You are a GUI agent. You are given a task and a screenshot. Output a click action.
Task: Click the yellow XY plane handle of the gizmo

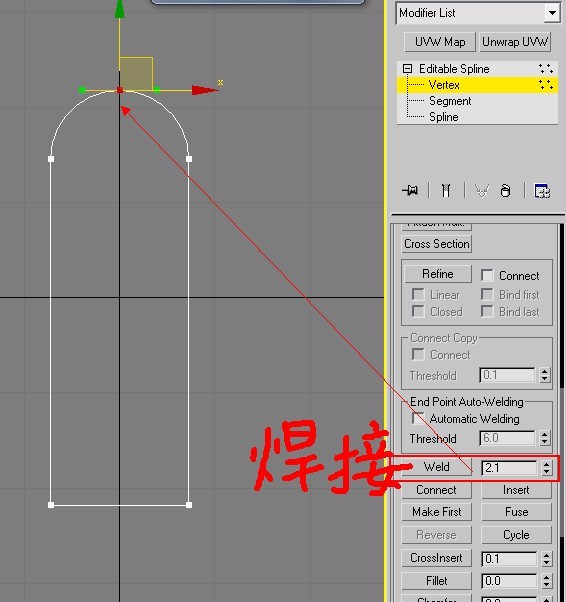click(136, 74)
